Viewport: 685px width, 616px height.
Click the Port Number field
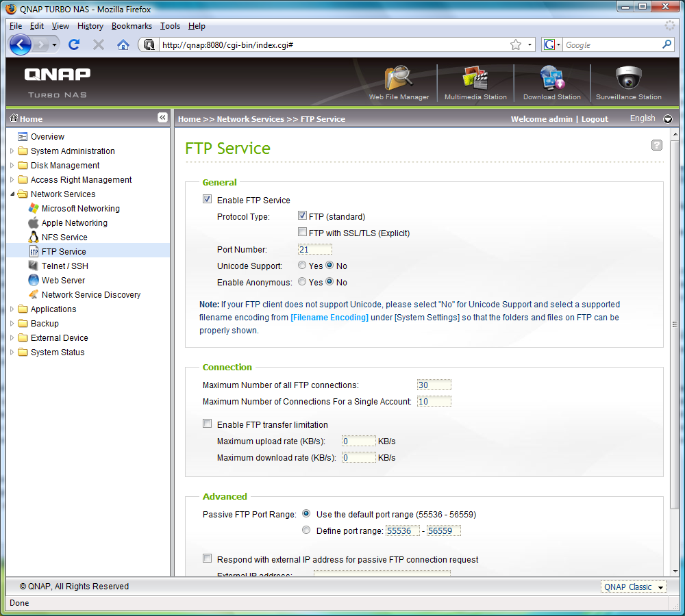(314, 249)
